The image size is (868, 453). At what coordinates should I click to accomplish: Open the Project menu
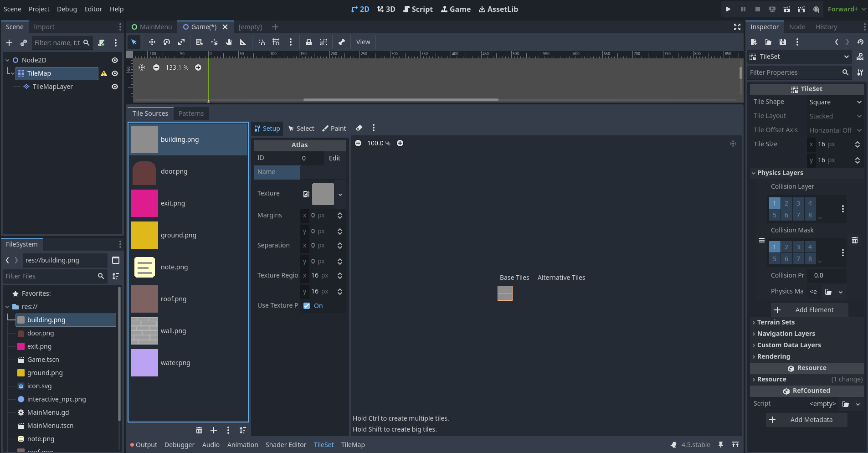pos(39,9)
